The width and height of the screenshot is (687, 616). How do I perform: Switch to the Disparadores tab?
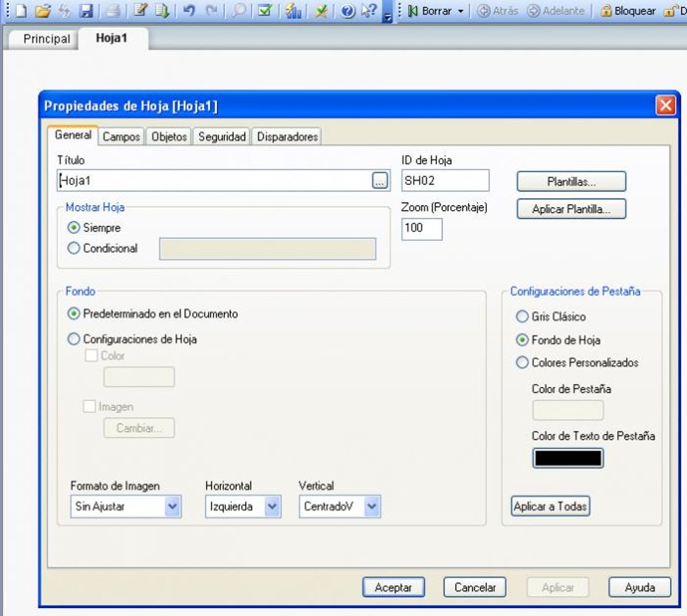pos(287,137)
